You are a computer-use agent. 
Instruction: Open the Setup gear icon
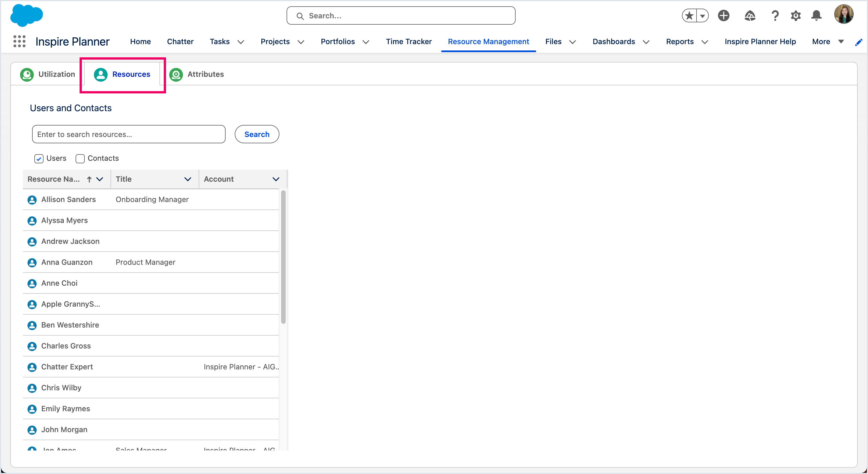[x=796, y=15]
